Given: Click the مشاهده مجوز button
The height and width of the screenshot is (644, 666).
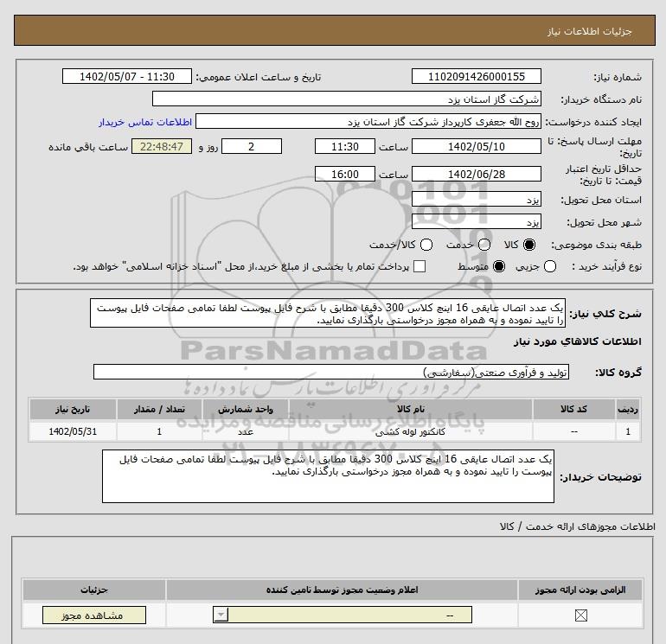Looking at the screenshot, I should pyautogui.click(x=94, y=615).
